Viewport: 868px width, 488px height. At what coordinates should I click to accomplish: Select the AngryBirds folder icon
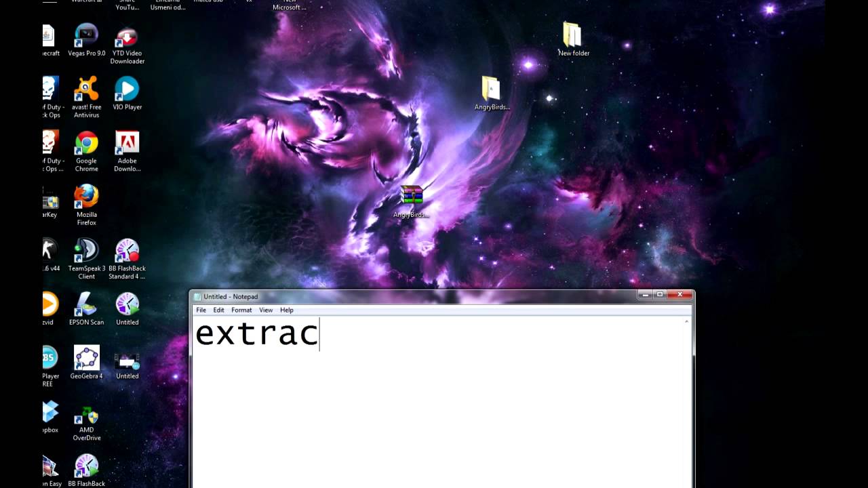(492, 93)
